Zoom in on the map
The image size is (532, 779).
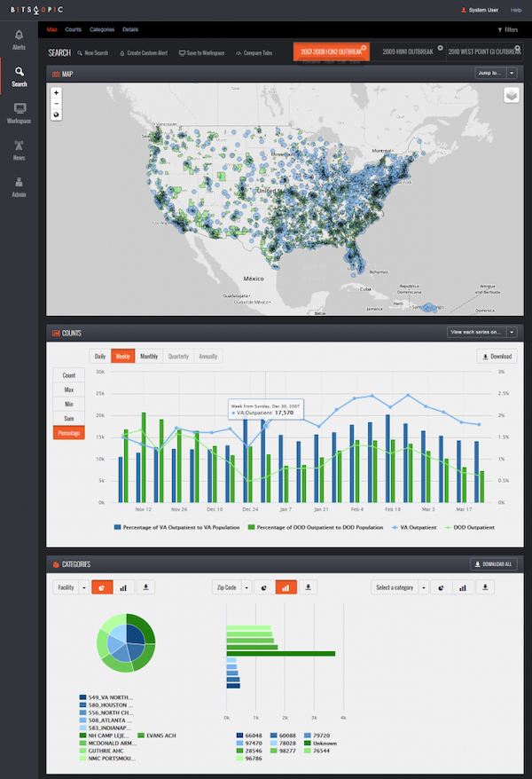56,92
